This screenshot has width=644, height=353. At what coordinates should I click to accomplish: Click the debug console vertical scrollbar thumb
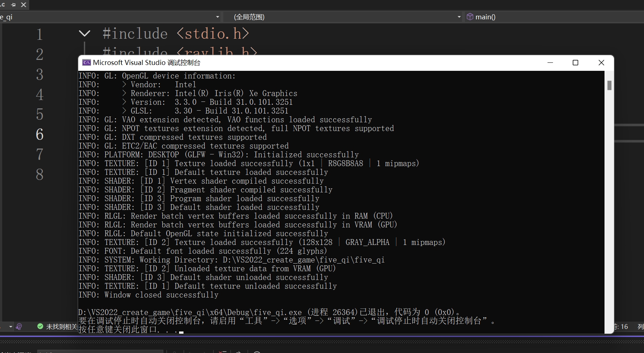pyautogui.click(x=609, y=85)
